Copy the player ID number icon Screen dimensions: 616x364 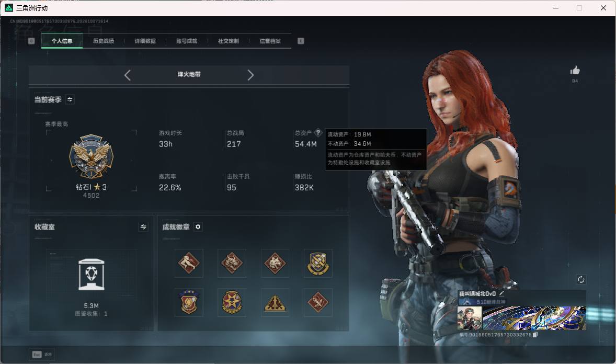(x=534, y=335)
